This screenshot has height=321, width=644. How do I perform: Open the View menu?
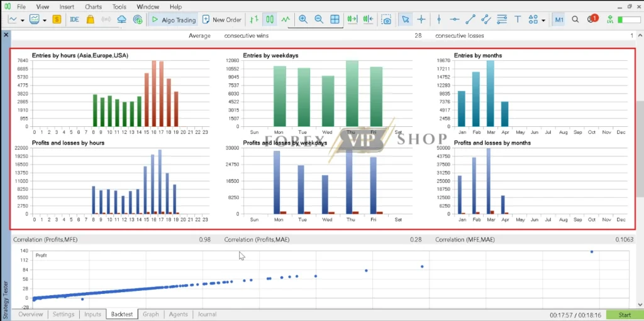tap(42, 6)
